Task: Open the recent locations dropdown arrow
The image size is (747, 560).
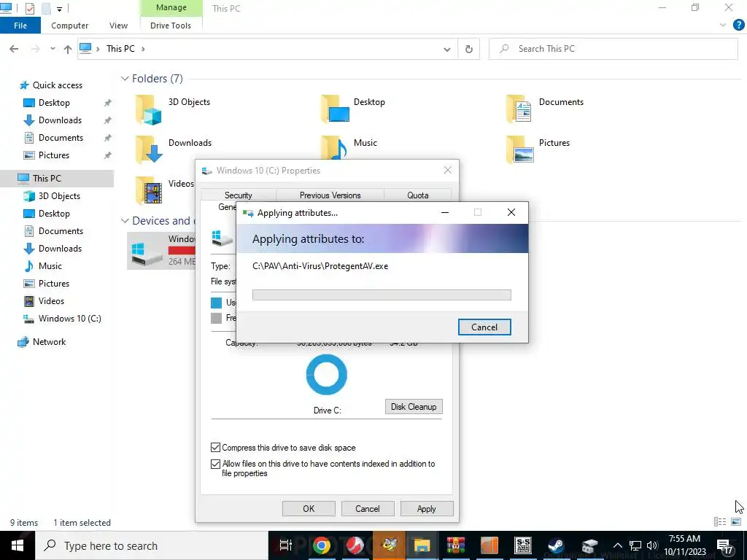Action: (53, 49)
